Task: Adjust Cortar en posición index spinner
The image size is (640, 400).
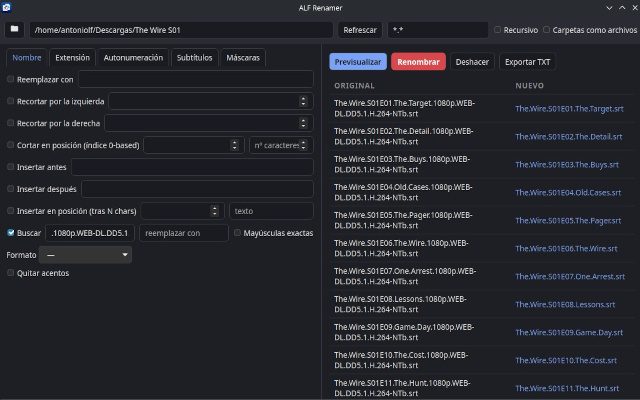Action: pos(234,145)
